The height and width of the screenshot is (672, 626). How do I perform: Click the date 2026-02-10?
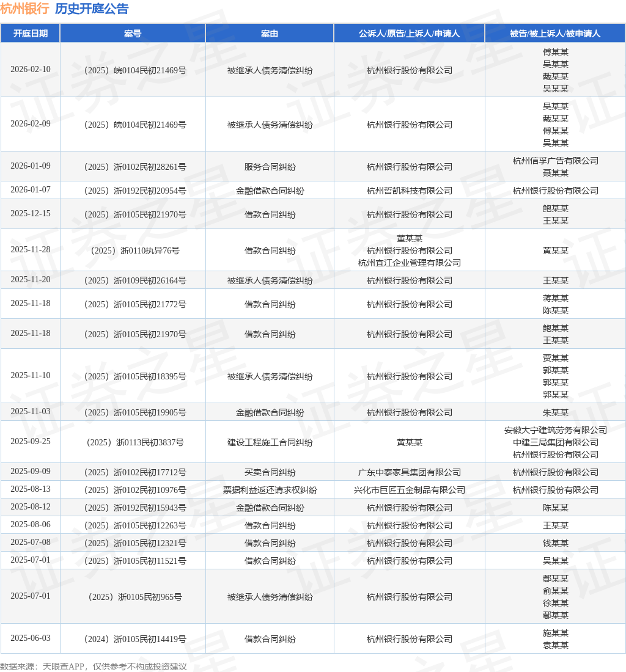click(x=31, y=70)
